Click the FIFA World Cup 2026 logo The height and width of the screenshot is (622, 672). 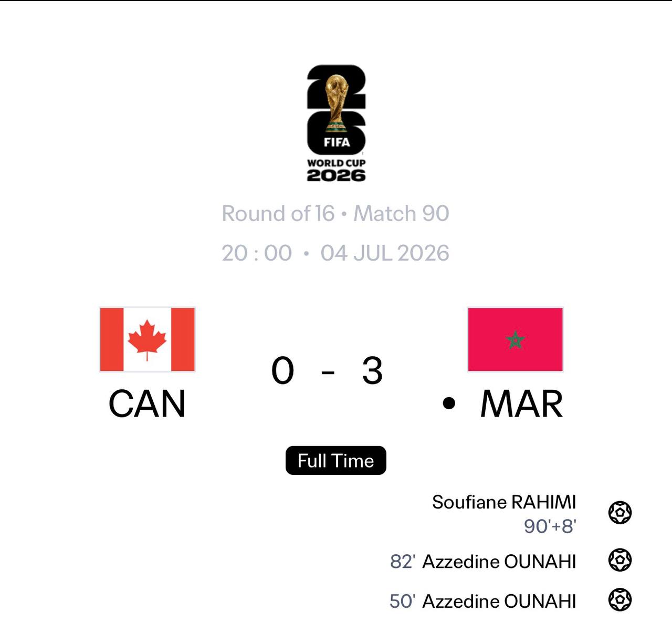click(x=336, y=123)
